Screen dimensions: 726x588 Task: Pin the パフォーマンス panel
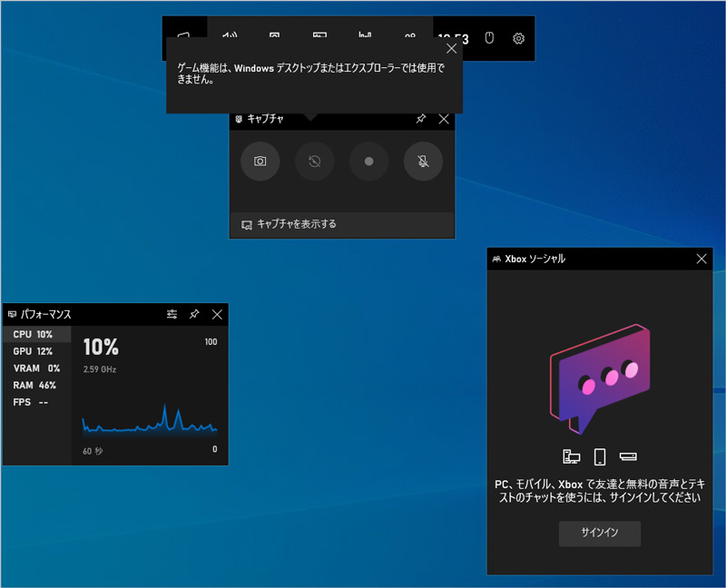click(x=194, y=314)
